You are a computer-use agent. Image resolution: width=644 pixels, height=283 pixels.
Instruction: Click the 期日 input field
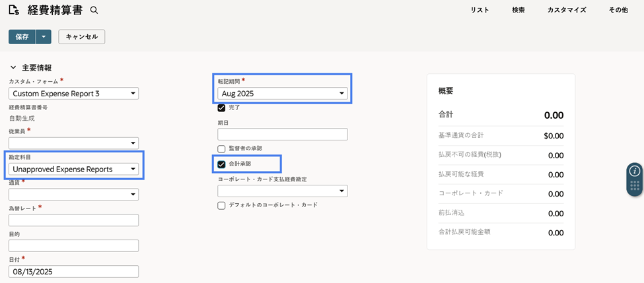tap(283, 134)
